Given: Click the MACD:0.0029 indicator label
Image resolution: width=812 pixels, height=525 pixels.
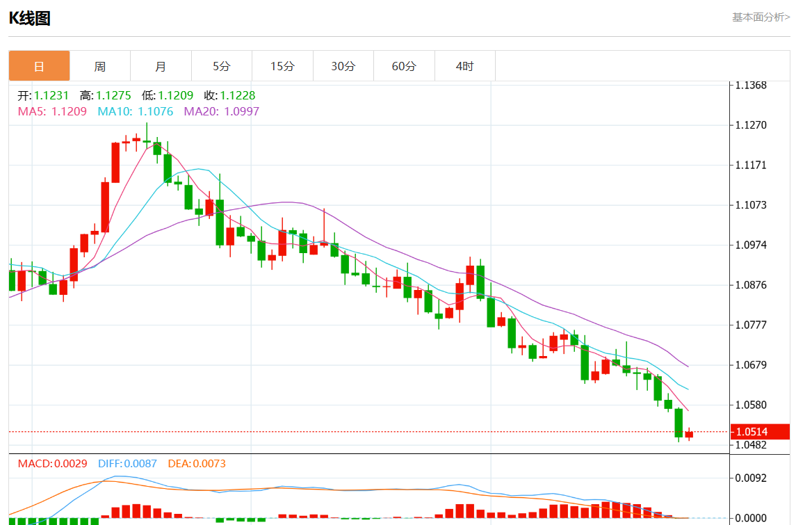Looking at the screenshot, I should click(52, 463).
